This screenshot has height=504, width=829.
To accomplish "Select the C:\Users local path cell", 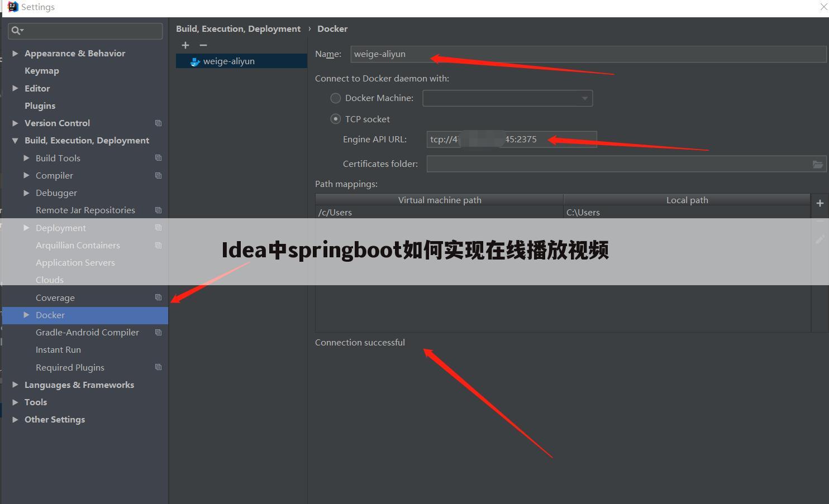I will tap(687, 212).
